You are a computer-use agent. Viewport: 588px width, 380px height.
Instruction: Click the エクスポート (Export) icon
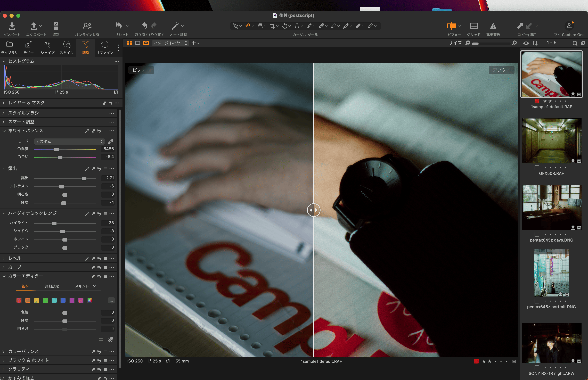tap(34, 26)
